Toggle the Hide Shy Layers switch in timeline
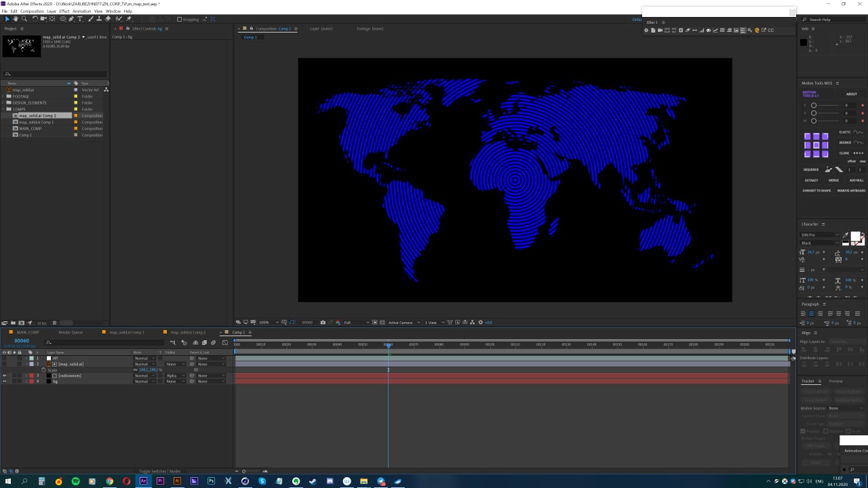This screenshot has height=488, width=868. 195,343
